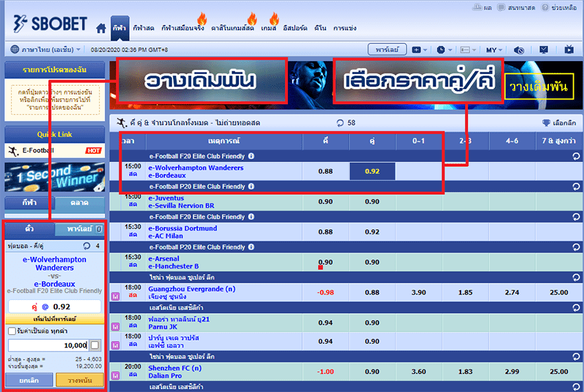Screen dimensions: 584x392
Task: Open the live TV icon
Action: (x=569, y=49)
